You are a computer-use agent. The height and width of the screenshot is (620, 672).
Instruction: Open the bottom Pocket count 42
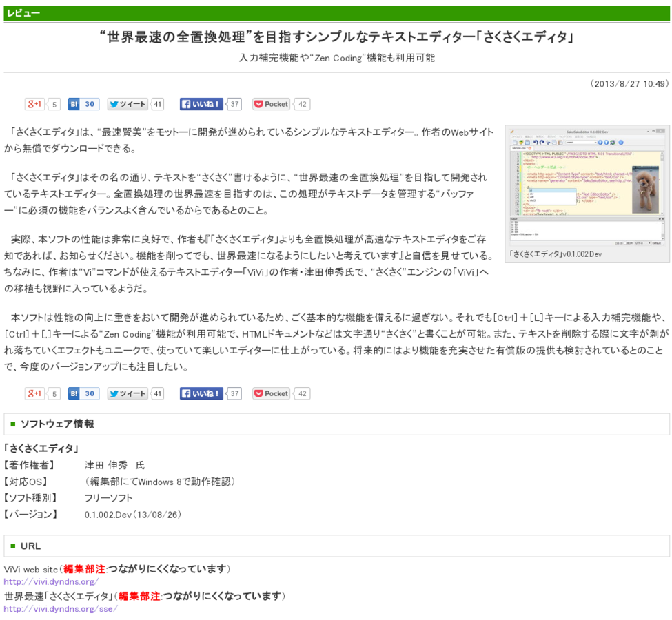coord(303,394)
